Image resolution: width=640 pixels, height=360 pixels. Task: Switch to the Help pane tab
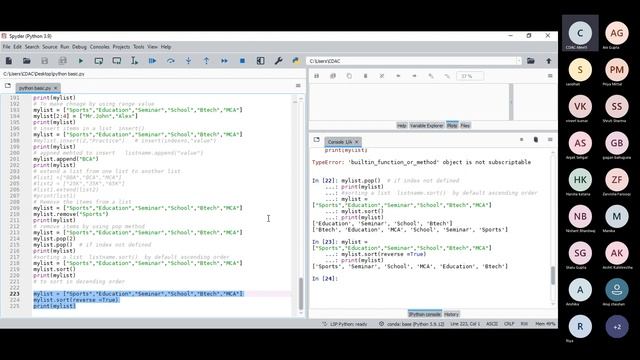click(x=402, y=125)
